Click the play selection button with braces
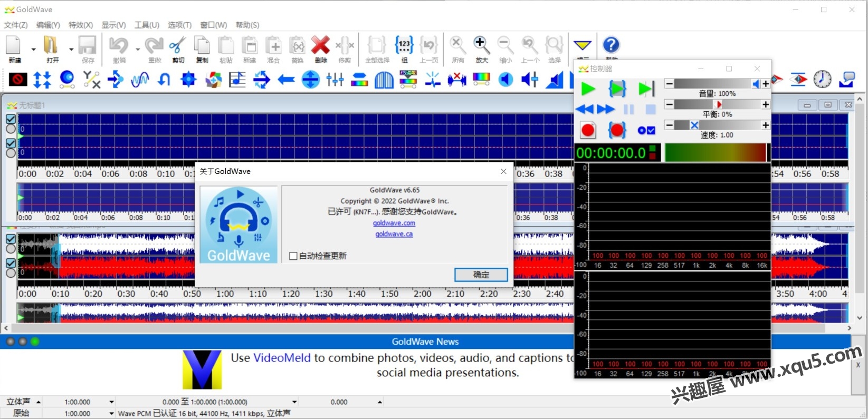This screenshot has height=419, width=868. [617, 89]
